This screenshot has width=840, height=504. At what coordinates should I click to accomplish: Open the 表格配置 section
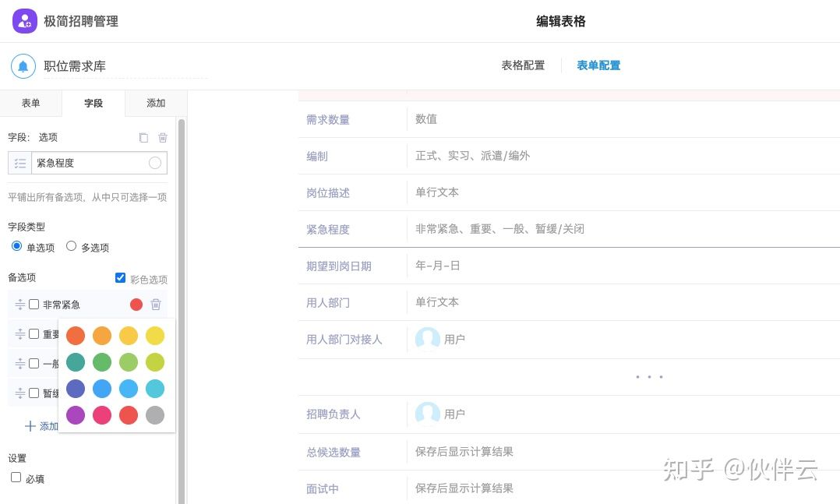click(523, 65)
